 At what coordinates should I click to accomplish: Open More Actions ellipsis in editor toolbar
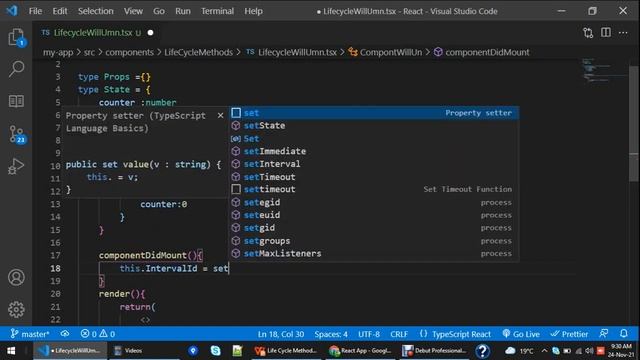(x=623, y=33)
